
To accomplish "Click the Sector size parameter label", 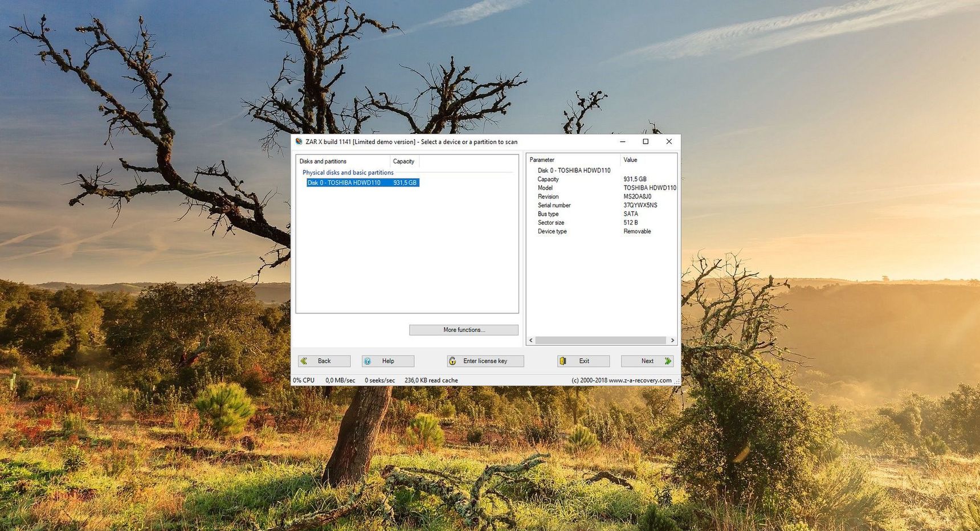I will (x=551, y=223).
